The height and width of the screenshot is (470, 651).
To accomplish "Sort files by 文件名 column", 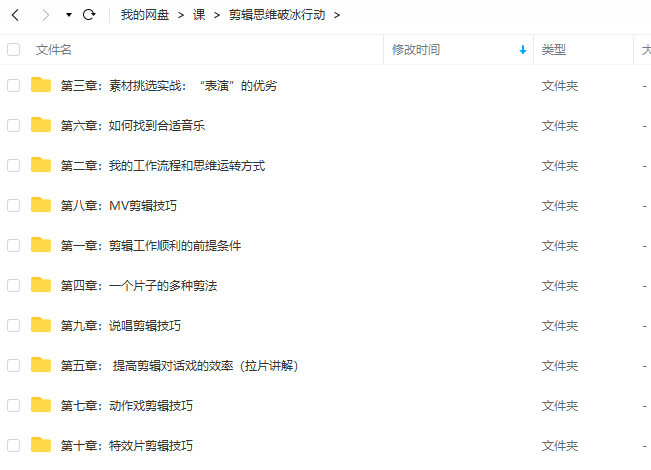I will pyautogui.click(x=54, y=49).
